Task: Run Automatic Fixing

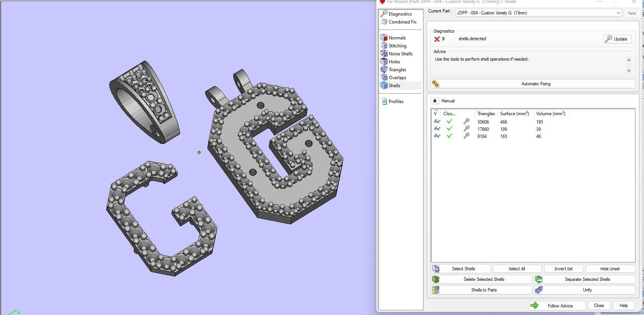Action: pyautogui.click(x=533, y=84)
